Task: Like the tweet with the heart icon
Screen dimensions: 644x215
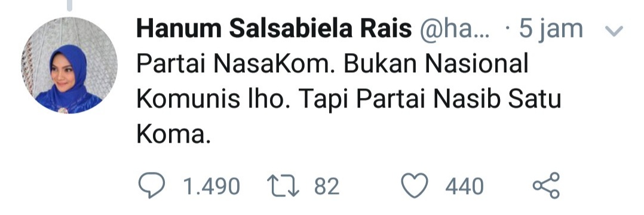Action: click(415, 186)
